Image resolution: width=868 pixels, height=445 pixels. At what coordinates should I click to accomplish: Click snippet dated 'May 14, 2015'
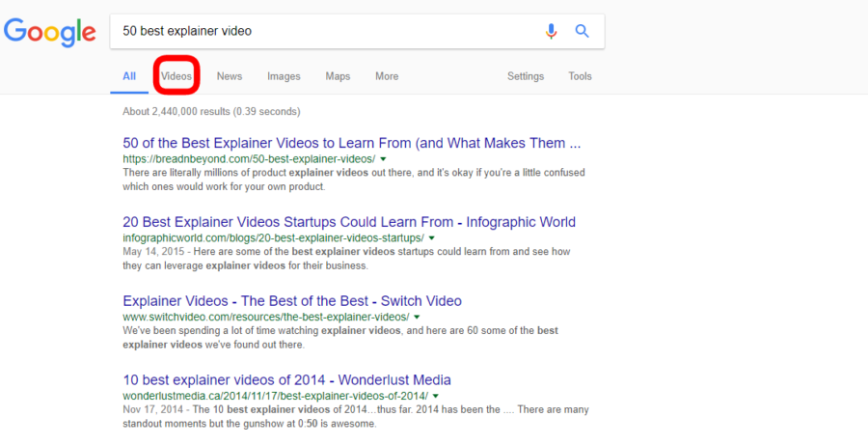tap(346, 259)
